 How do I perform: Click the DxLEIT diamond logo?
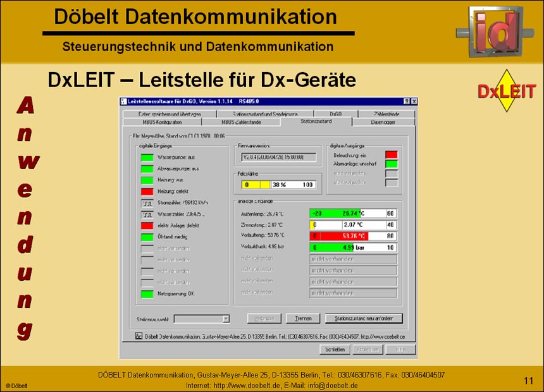507,90
